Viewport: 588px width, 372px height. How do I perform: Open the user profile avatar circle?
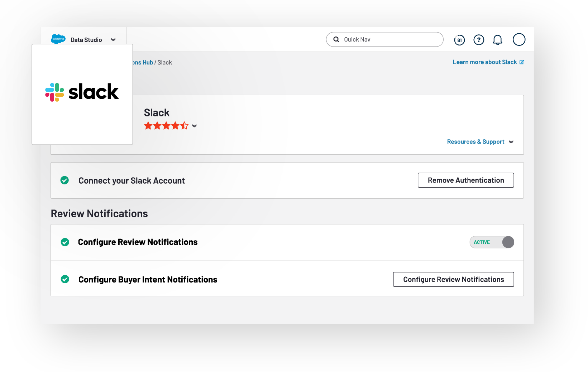click(x=519, y=39)
